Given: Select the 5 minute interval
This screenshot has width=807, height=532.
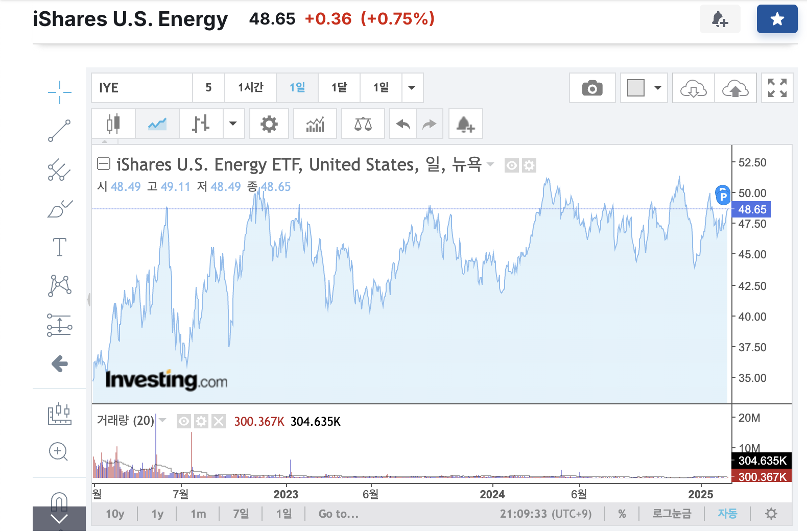Looking at the screenshot, I should 208,88.
